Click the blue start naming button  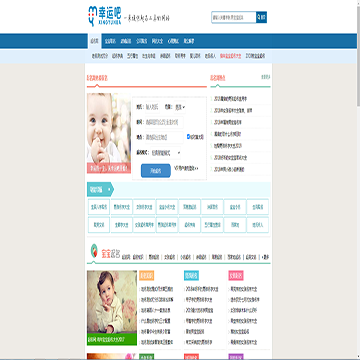pos(156,171)
